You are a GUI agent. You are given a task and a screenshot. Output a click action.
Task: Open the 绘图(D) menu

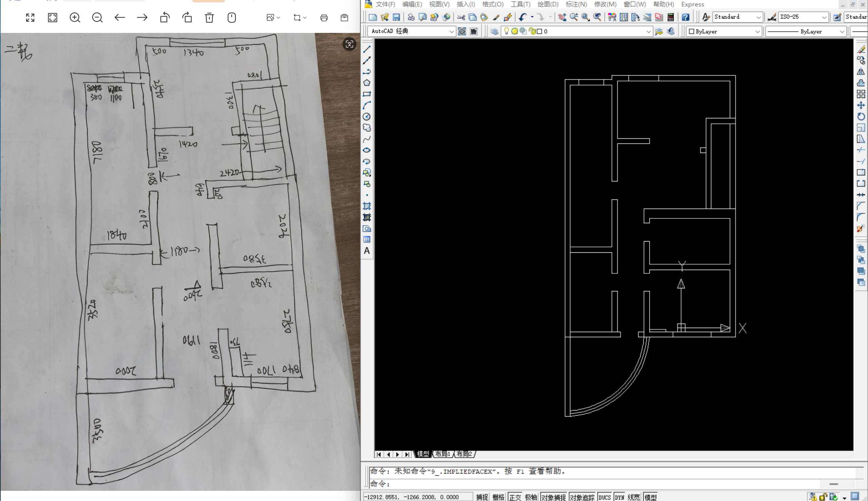(x=548, y=4)
